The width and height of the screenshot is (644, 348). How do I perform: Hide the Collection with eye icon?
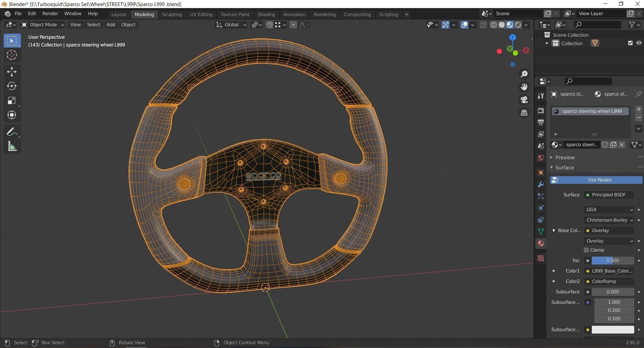click(x=639, y=43)
